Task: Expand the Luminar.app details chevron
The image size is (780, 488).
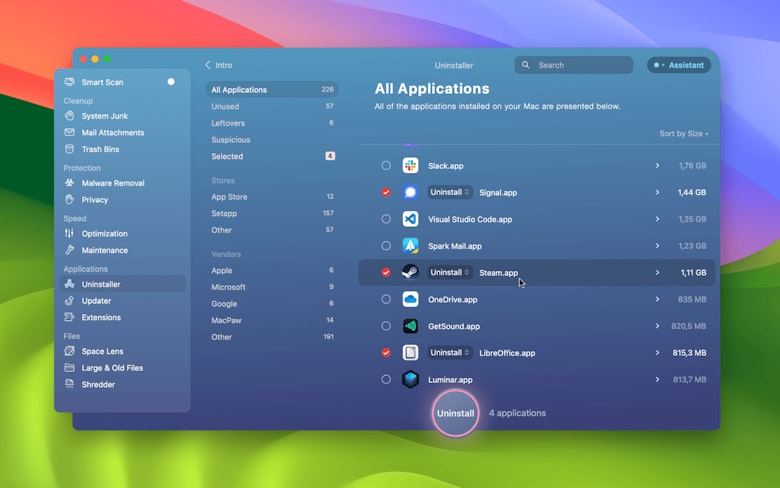Action: click(x=657, y=379)
